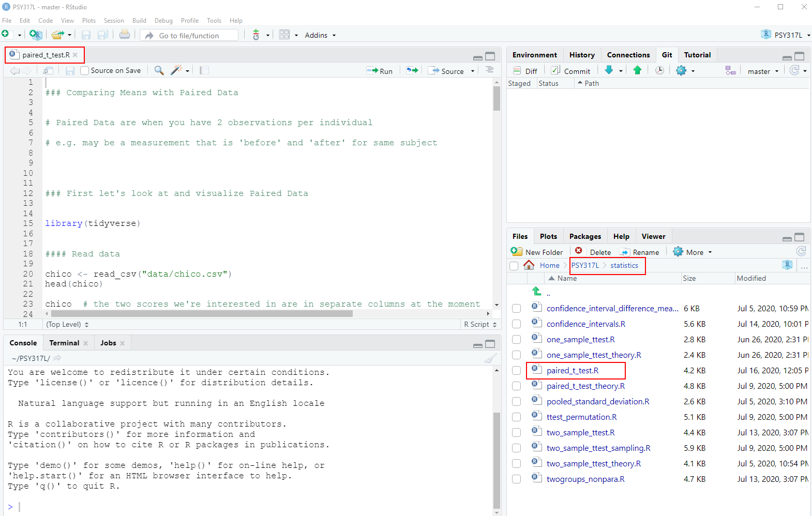Open the master branch dropdown
Image resolution: width=812 pixels, height=516 pixels.
pos(762,71)
